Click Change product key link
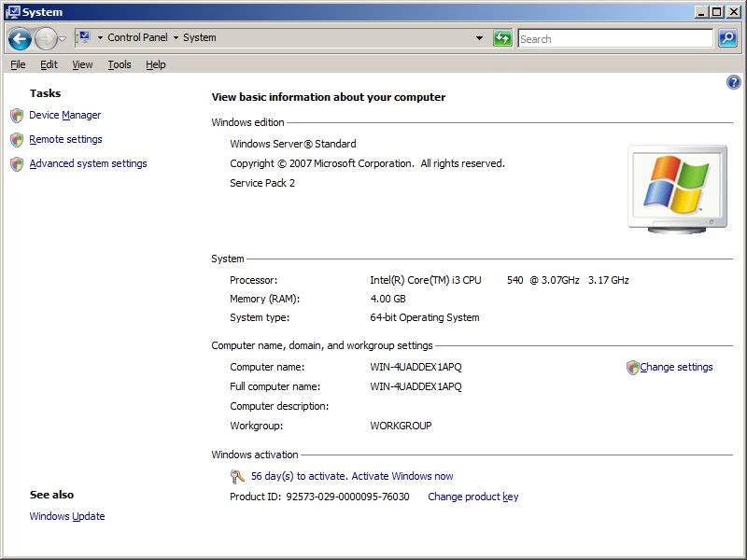Screen dimensions: 747x560 (473, 497)
